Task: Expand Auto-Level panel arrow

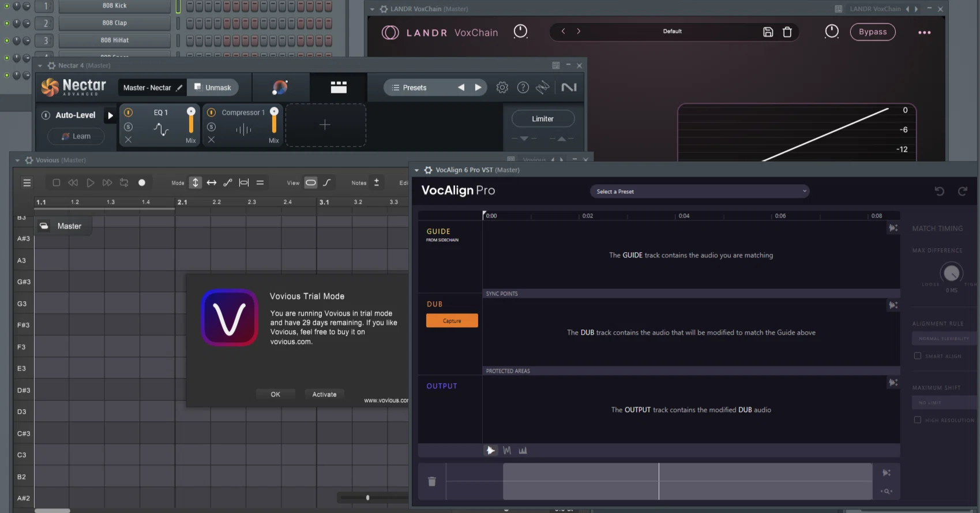Action: 110,115
